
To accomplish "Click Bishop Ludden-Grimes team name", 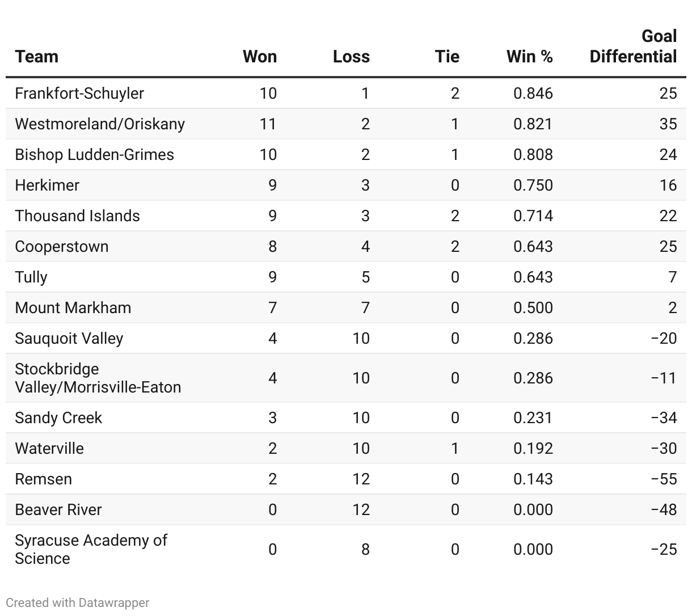I will click(95, 155).
